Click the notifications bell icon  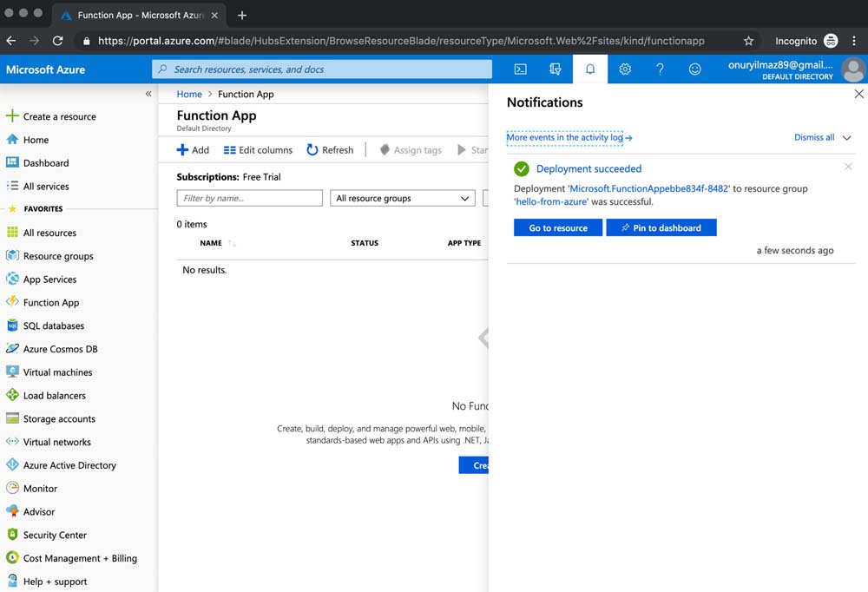click(590, 69)
